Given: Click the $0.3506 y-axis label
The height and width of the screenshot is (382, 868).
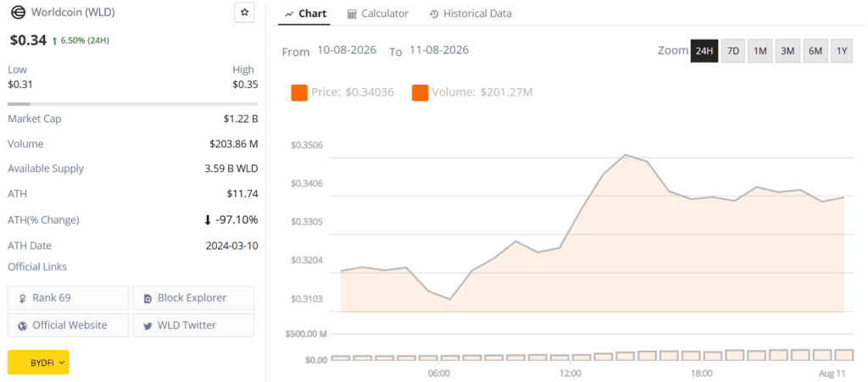Looking at the screenshot, I should pyautogui.click(x=307, y=146).
